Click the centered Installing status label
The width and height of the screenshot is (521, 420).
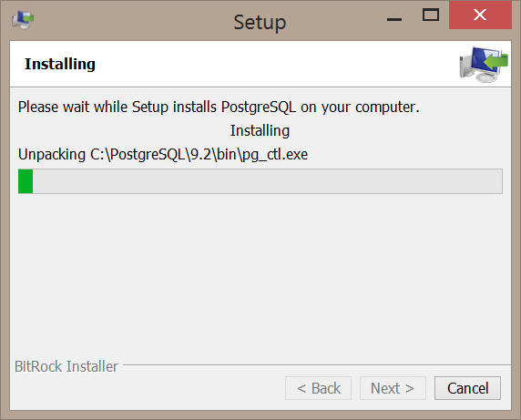click(x=260, y=130)
